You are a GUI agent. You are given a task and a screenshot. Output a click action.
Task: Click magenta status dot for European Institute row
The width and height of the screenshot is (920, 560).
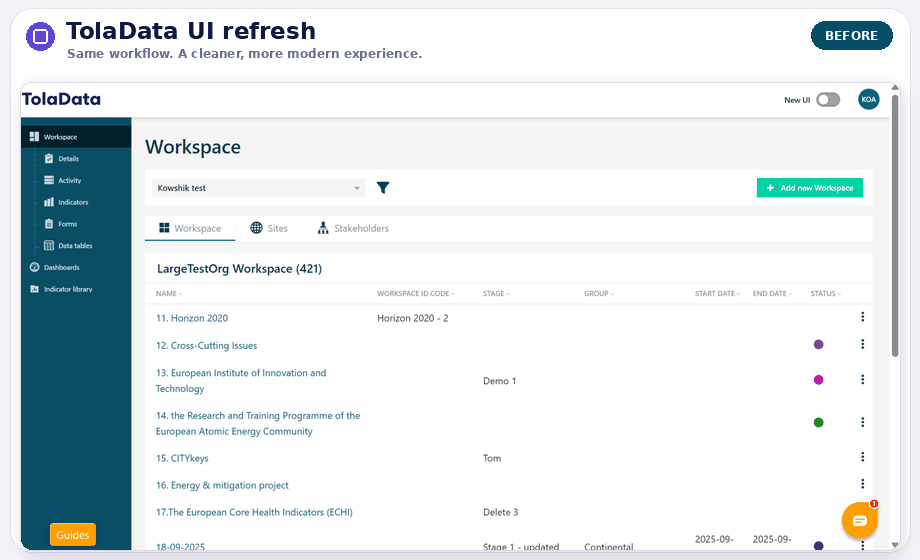pyautogui.click(x=818, y=380)
